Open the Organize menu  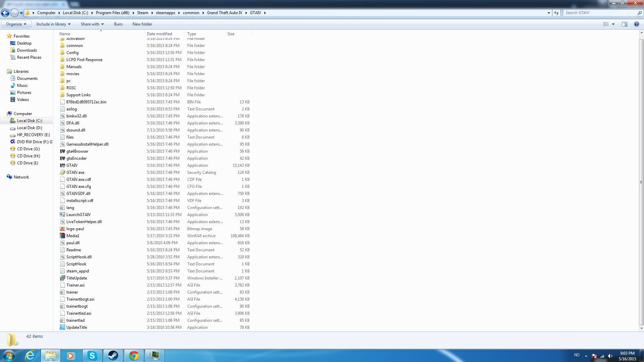tap(16, 24)
